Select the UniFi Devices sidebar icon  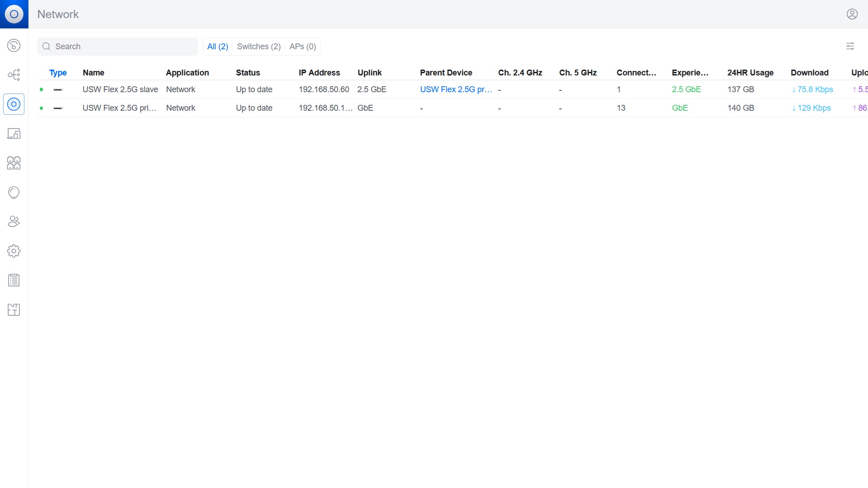14,104
